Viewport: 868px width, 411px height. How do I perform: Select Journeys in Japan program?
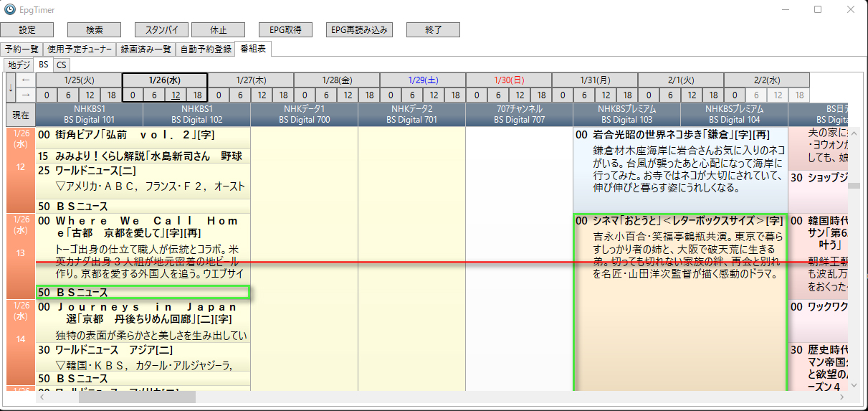pos(143,321)
